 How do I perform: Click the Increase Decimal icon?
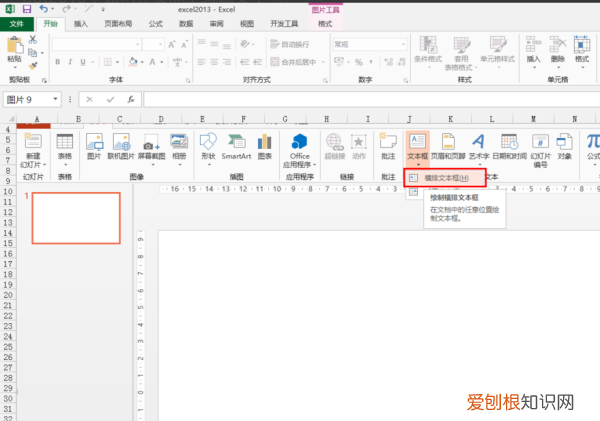point(389,62)
